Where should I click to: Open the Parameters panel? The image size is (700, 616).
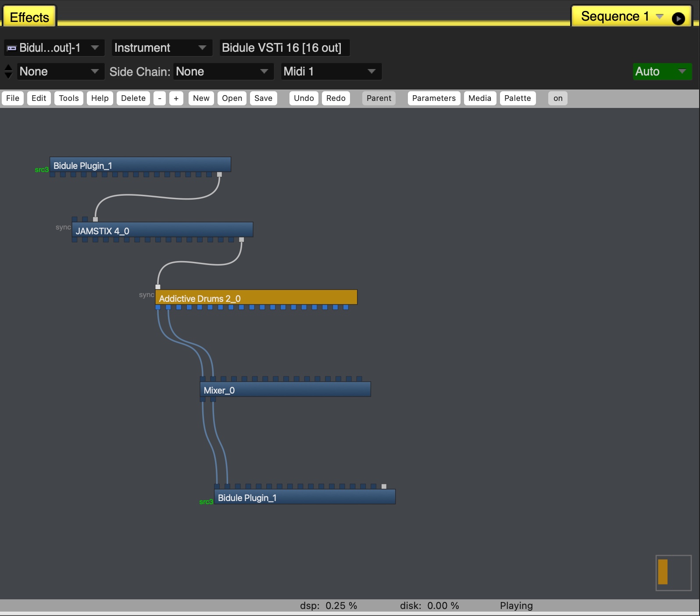point(434,98)
